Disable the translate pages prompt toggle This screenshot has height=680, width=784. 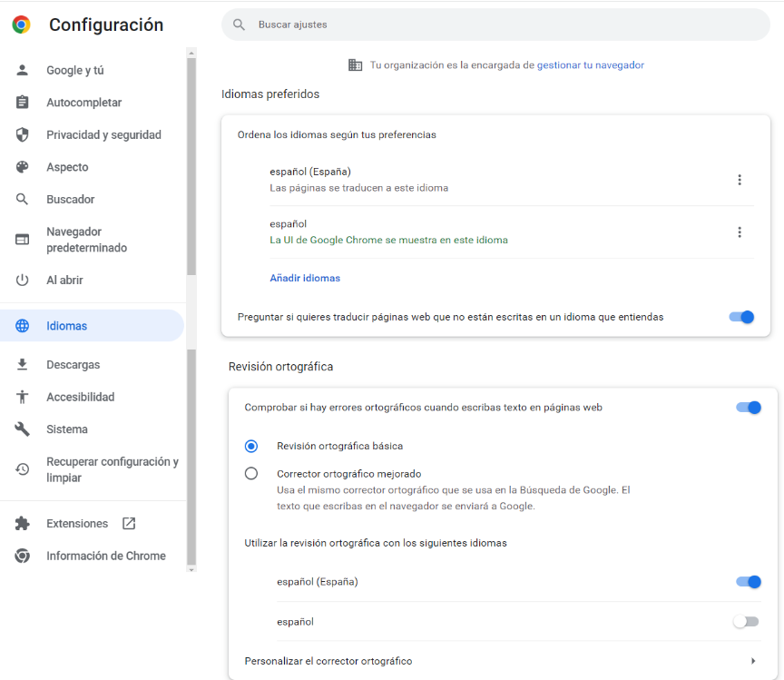click(x=741, y=317)
